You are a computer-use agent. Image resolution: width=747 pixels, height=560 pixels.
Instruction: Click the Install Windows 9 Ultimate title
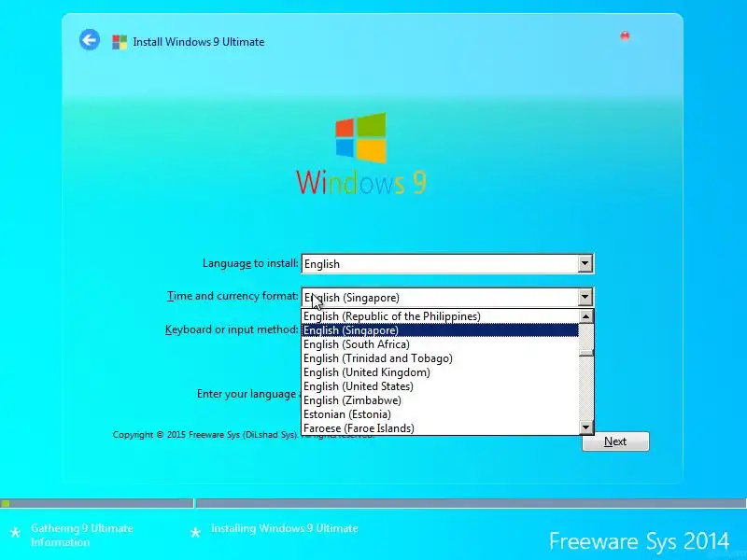(199, 42)
